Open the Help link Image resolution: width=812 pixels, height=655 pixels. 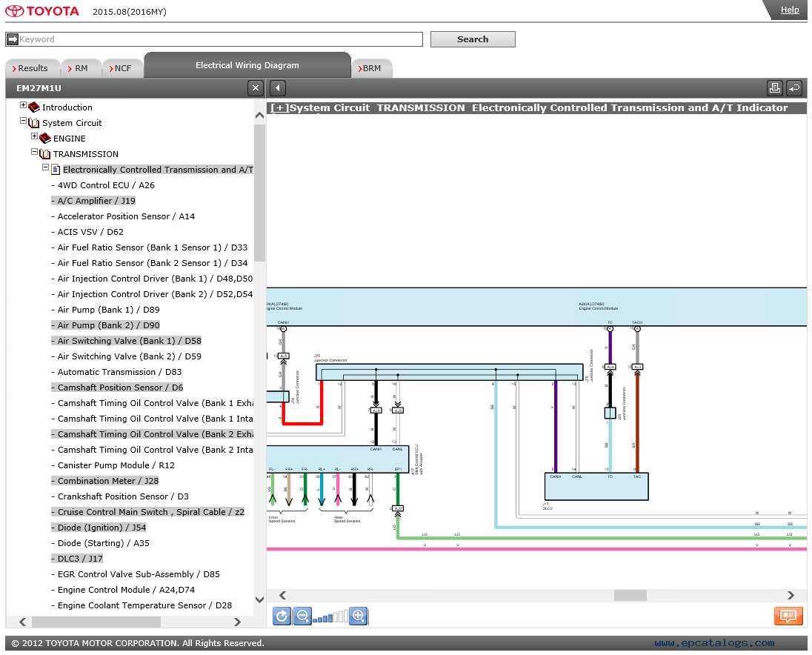coord(790,10)
